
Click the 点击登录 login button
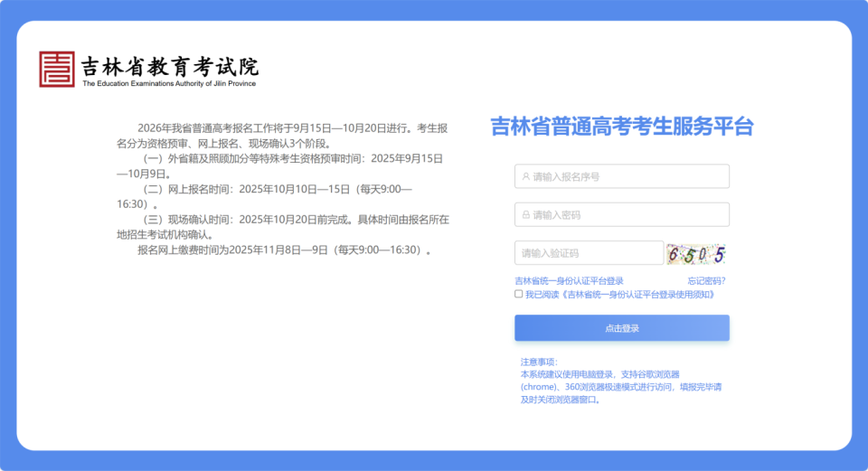(622, 328)
